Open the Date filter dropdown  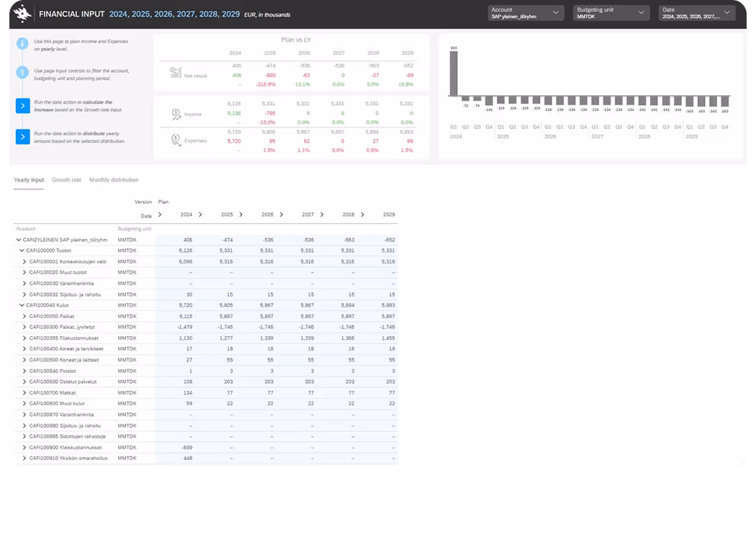point(697,13)
